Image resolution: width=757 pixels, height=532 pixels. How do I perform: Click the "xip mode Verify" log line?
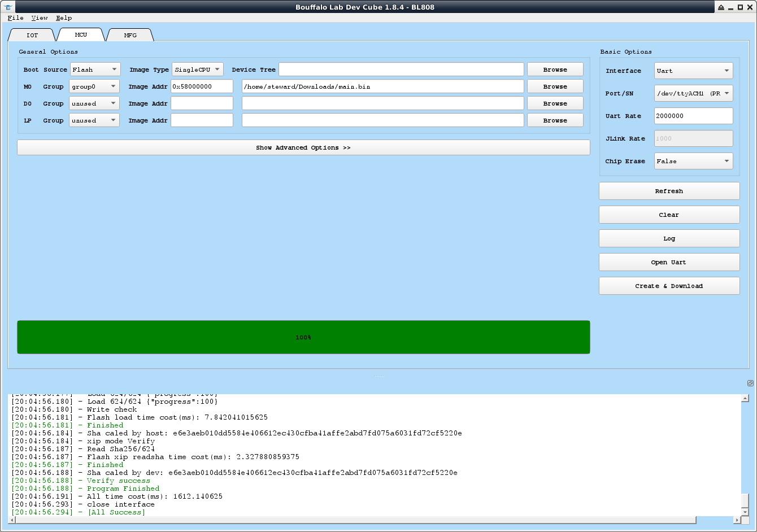[83, 441]
